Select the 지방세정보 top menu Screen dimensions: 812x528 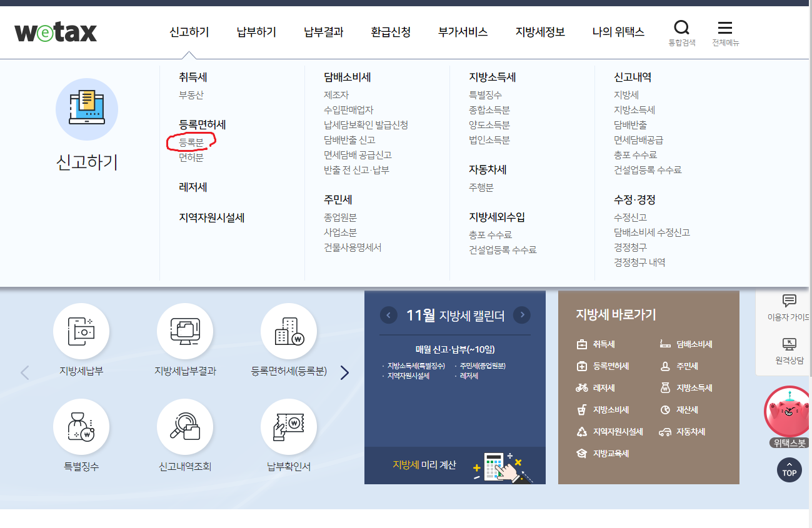click(x=540, y=32)
